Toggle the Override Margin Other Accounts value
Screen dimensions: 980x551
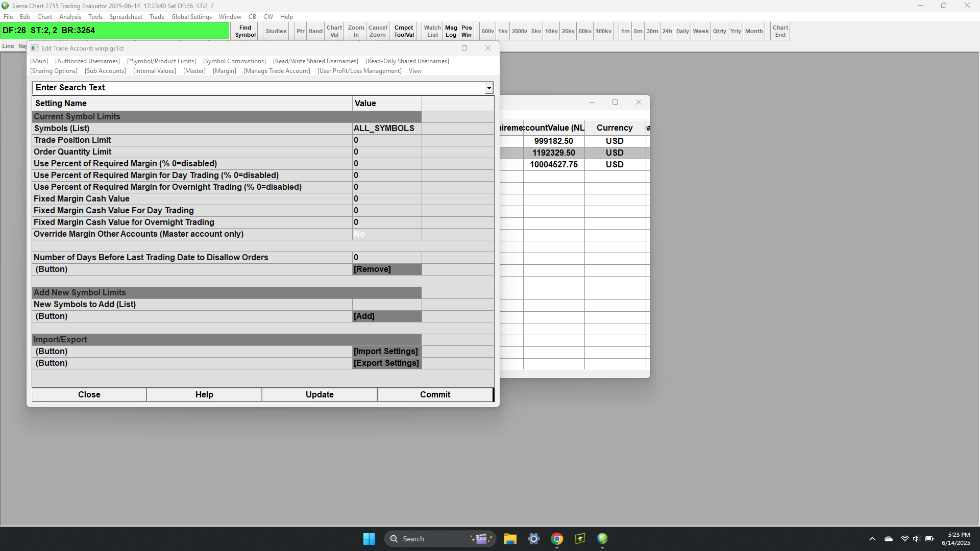tap(386, 234)
